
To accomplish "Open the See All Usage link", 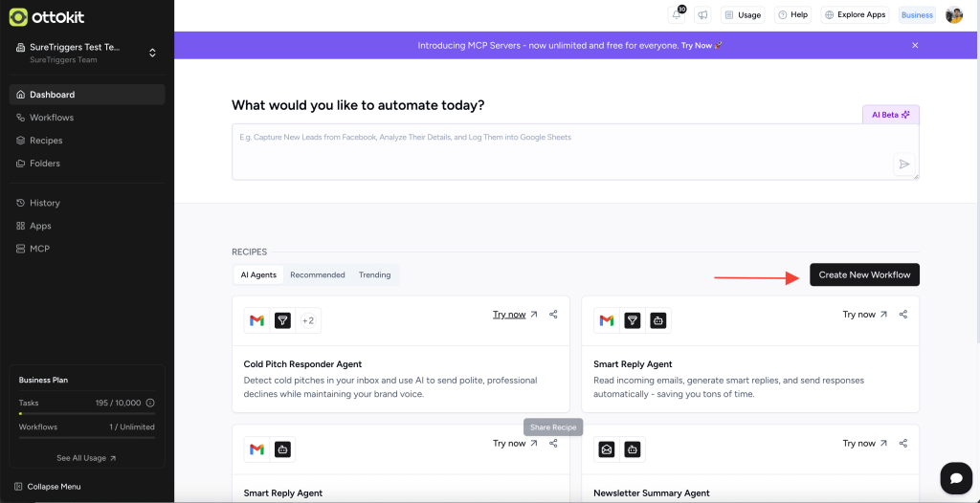I will pyautogui.click(x=86, y=458).
